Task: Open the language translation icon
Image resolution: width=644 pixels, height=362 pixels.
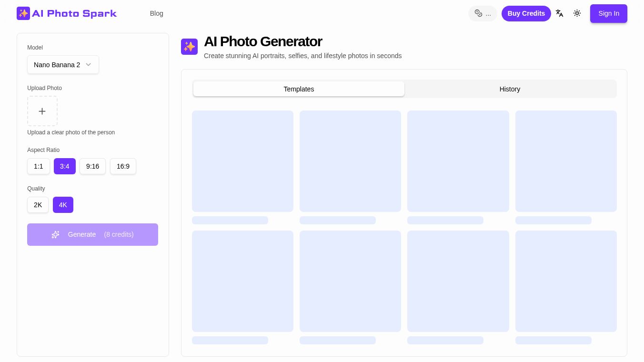Action: click(x=560, y=13)
